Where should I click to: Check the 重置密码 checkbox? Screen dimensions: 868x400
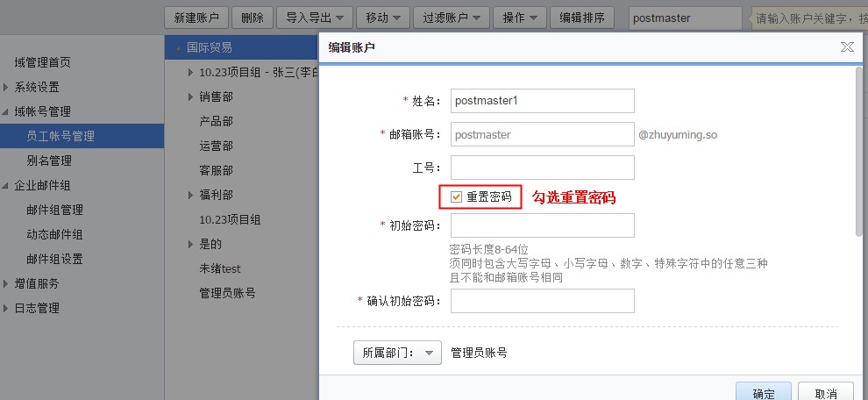[x=456, y=197]
